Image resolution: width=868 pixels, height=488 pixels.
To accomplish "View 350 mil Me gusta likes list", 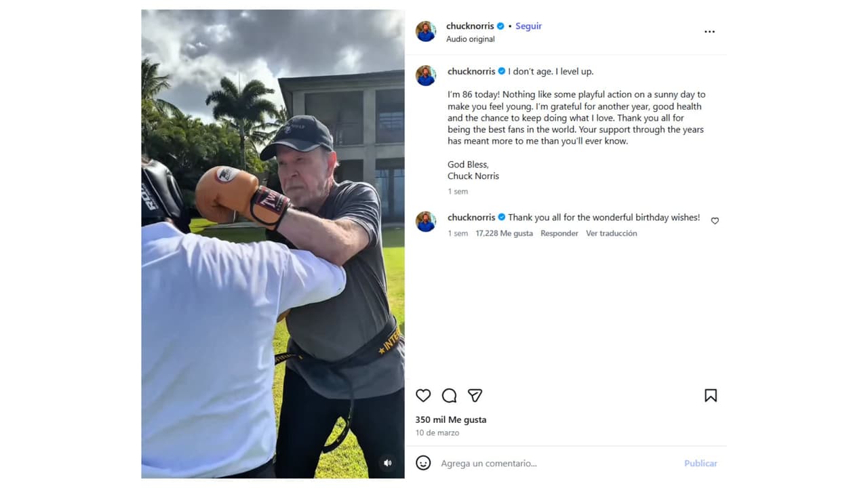I will (451, 420).
